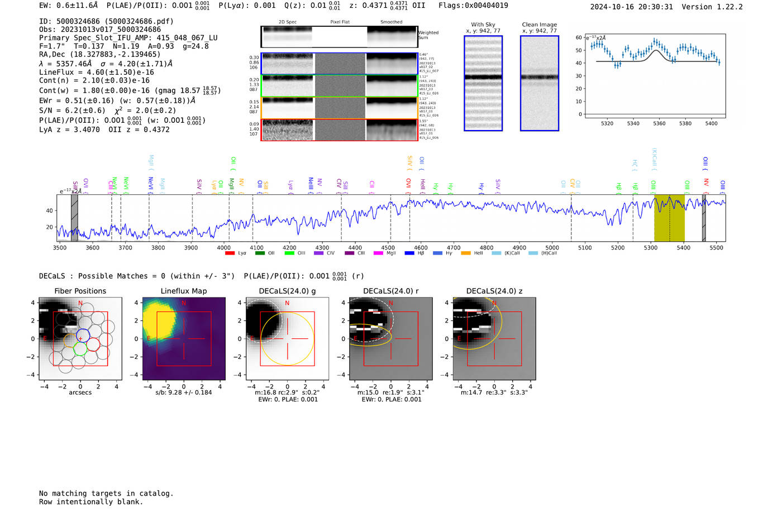Click the (H)CaII legend swatch

coord(533,253)
